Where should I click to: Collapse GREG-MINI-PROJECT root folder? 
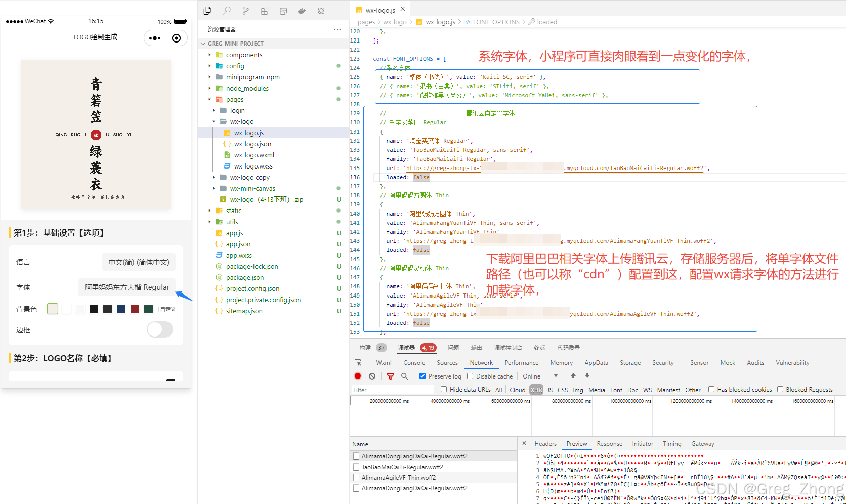[x=203, y=44]
